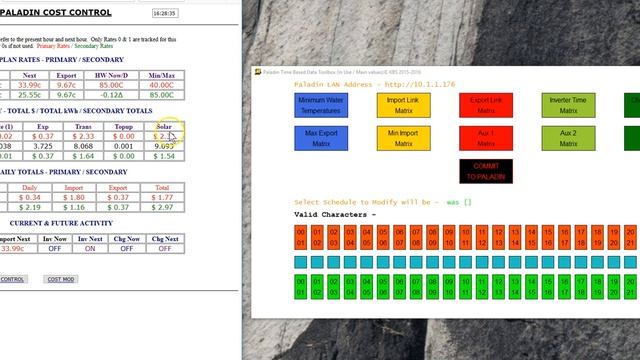Select orange hour box 13 14
640x360 pixels.
coord(515,237)
